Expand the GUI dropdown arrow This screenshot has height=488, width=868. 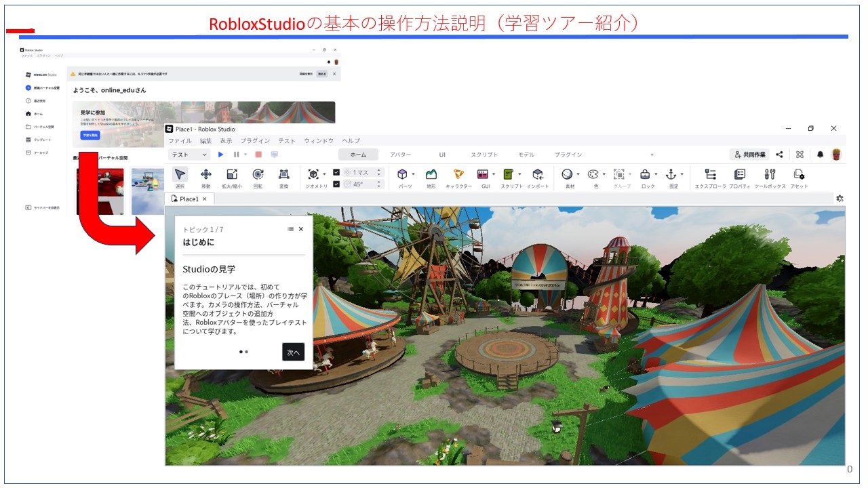click(493, 174)
